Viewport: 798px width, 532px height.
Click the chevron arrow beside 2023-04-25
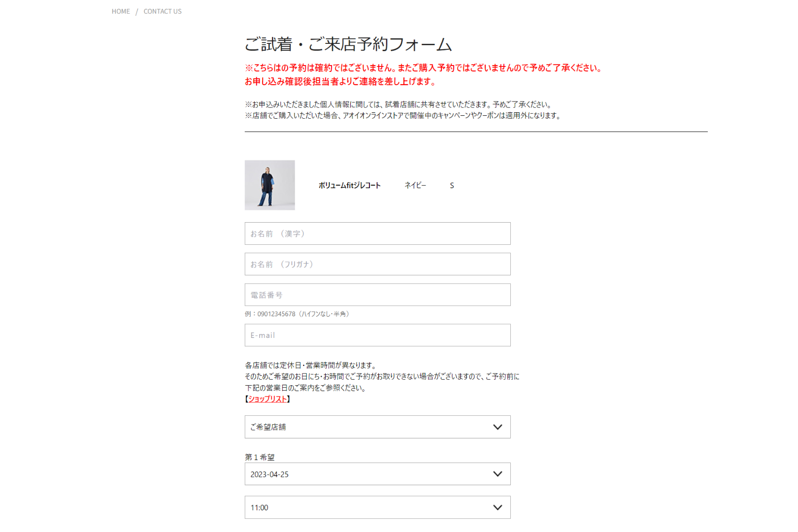(x=498, y=474)
